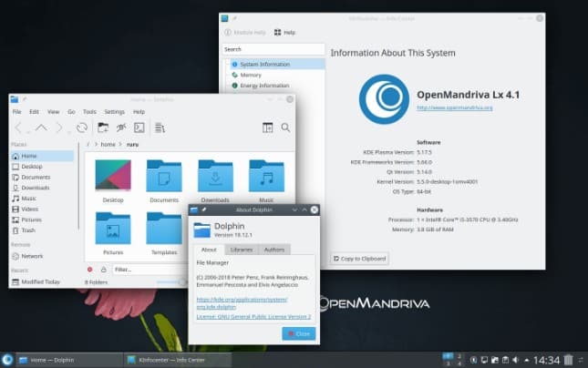Image resolution: width=588 pixels, height=368 pixels.
Task: Select Modified Today under Recent
Action: (x=42, y=281)
